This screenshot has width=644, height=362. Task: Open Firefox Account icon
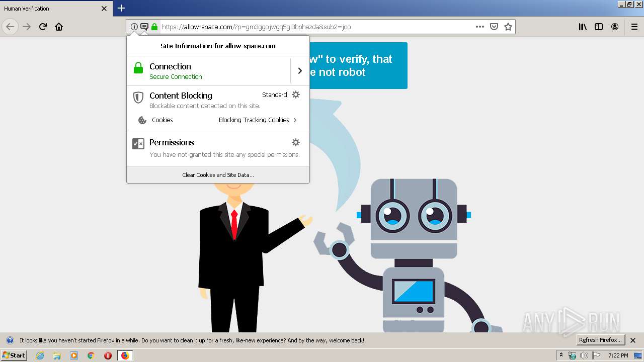pos(615,27)
